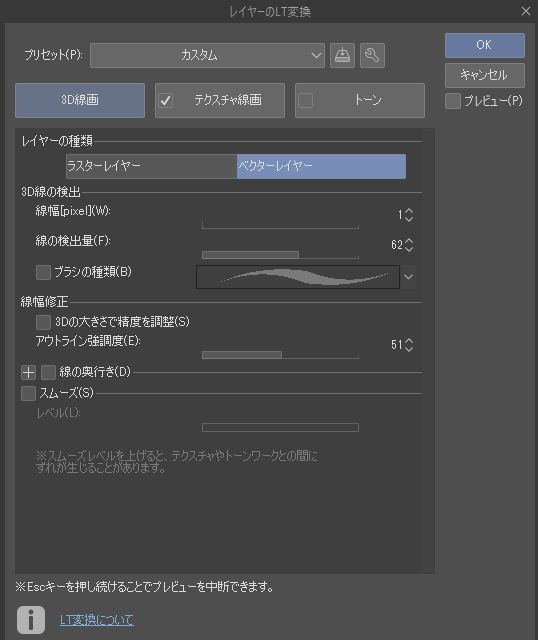Click the save preset icon
The height and width of the screenshot is (640, 538).
pyautogui.click(x=342, y=55)
